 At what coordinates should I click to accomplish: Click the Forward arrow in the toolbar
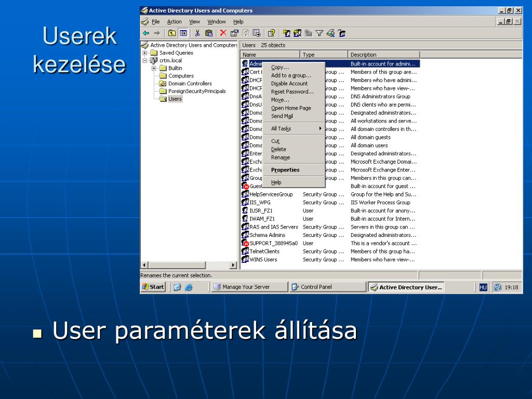click(x=157, y=33)
